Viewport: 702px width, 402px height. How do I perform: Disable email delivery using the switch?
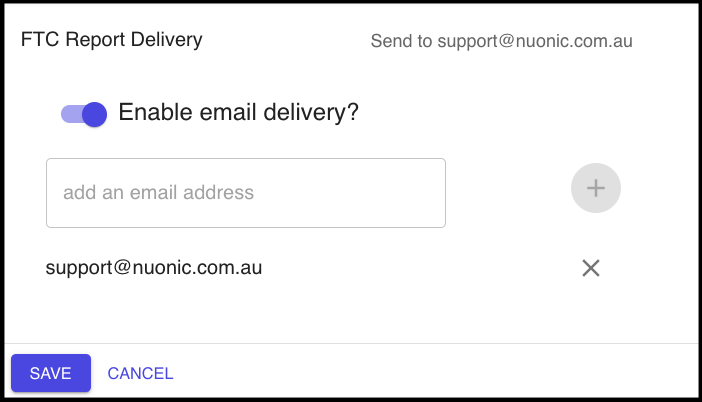pos(84,114)
